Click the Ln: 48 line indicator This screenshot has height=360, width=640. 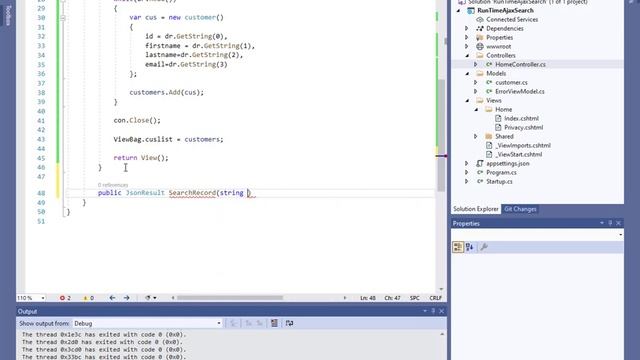tap(368, 298)
